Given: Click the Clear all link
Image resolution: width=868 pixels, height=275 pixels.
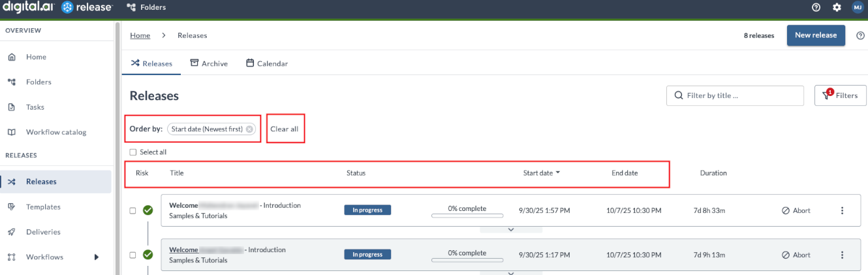Looking at the screenshot, I should 285,129.
